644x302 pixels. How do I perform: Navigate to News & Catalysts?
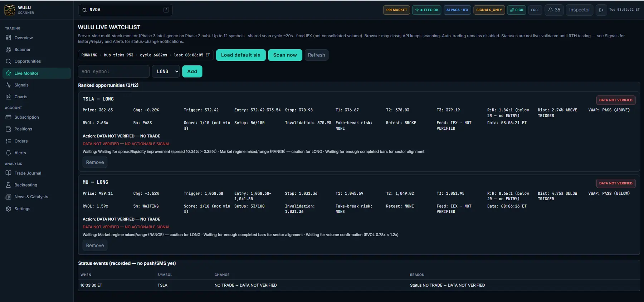click(x=31, y=197)
